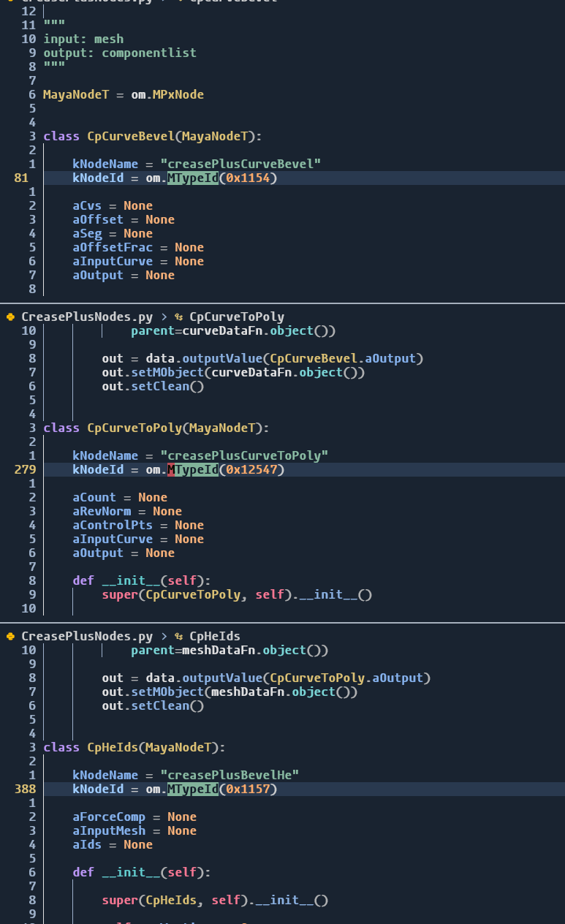Click the hex value 0x12547
This screenshot has height=924, width=565.
click(251, 469)
